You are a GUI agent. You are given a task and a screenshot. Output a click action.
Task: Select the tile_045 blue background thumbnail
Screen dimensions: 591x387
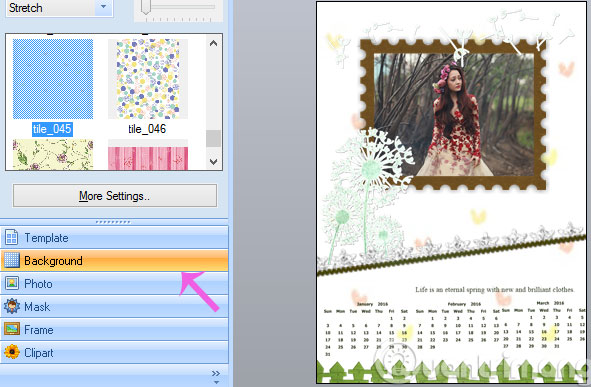click(x=53, y=79)
